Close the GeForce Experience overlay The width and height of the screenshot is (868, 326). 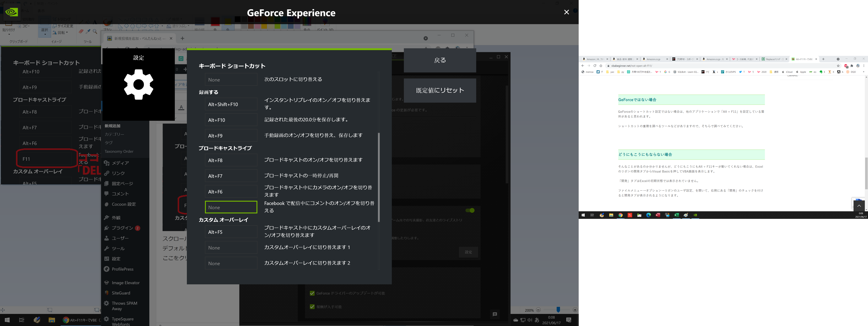coord(566,12)
